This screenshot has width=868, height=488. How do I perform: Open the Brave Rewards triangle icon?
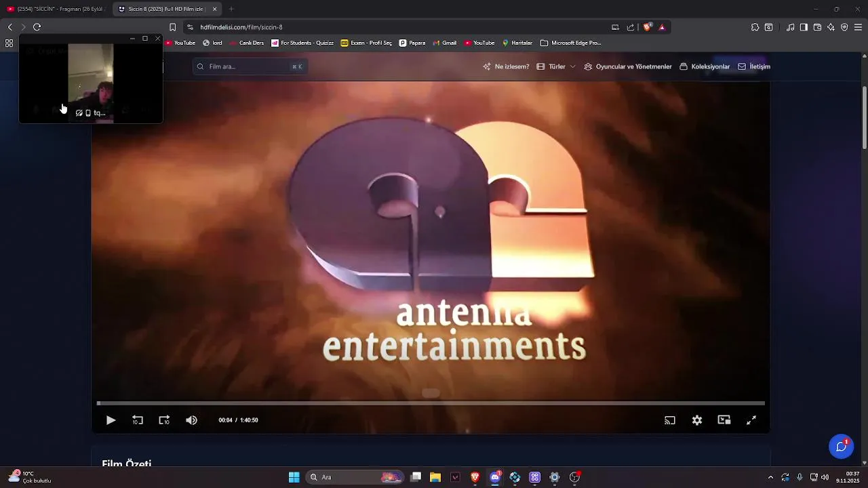point(662,27)
